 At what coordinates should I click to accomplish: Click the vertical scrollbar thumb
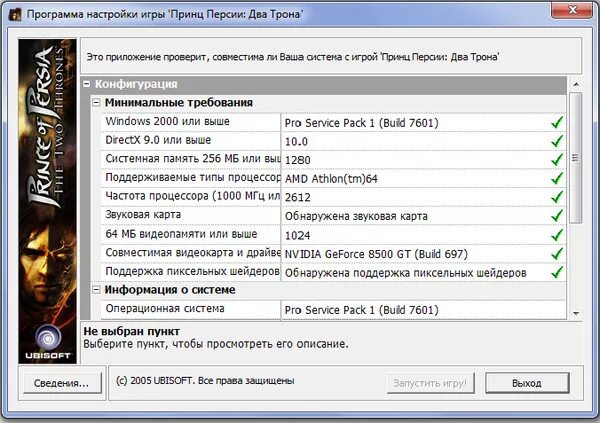tap(576, 157)
